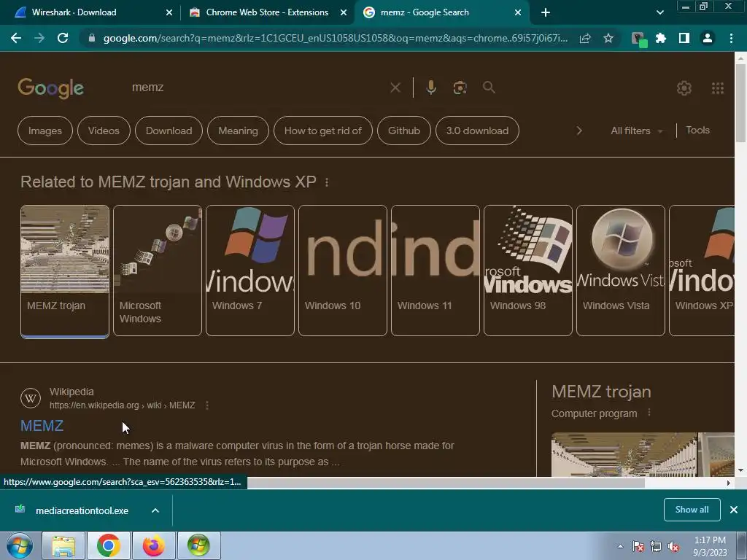This screenshot has width=747, height=560.
Task: Open Action Center flag in tray
Action: [x=638, y=547]
